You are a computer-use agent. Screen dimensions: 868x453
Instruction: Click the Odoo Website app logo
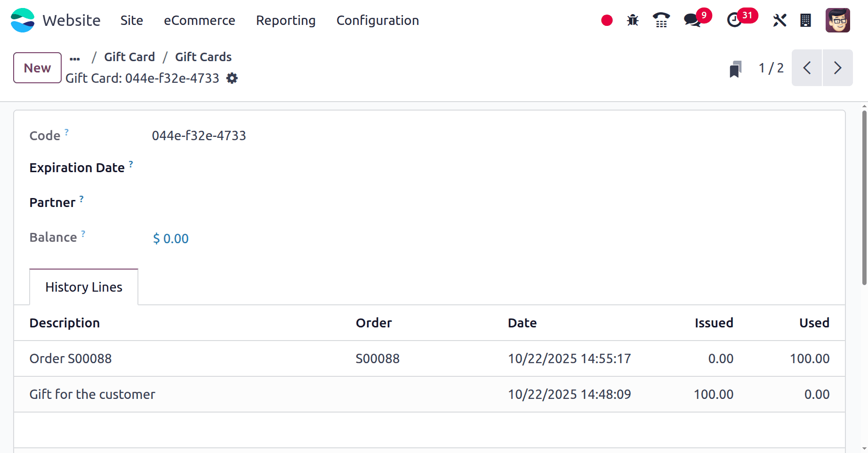click(23, 20)
